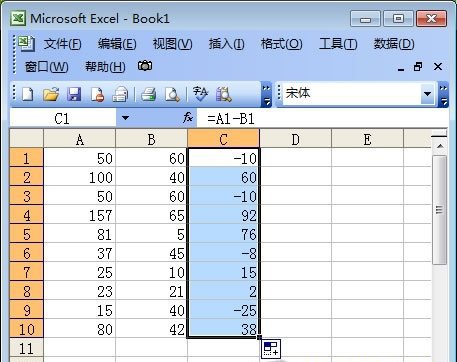Open the 编辑(E) menu
The height and width of the screenshot is (362, 457).
click(117, 44)
